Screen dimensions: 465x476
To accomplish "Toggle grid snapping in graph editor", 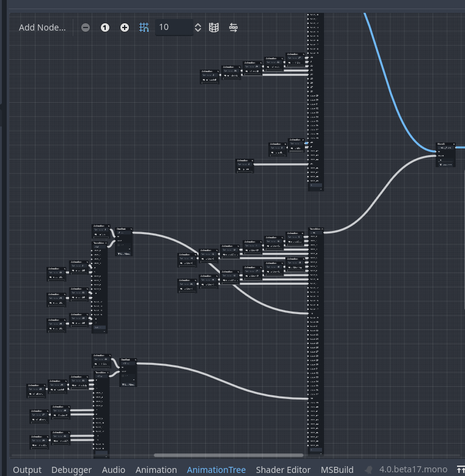I will pyautogui.click(x=144, y=27).
